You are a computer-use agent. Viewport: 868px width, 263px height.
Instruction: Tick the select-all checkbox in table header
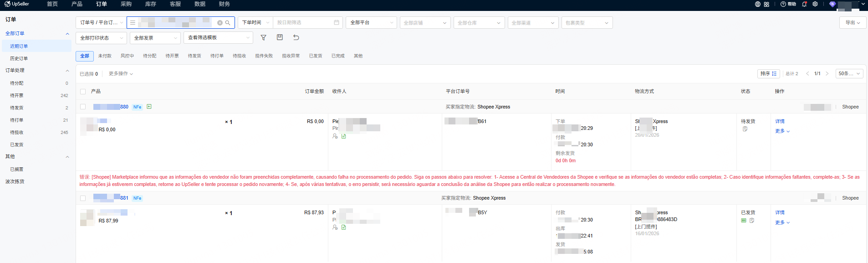click(83, 92)
